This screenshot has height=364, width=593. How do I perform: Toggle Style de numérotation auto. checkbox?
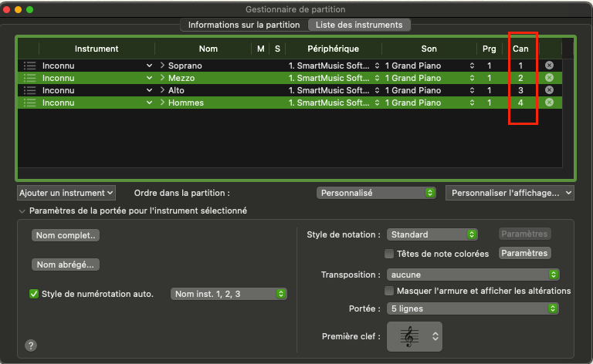pos(34,294)
